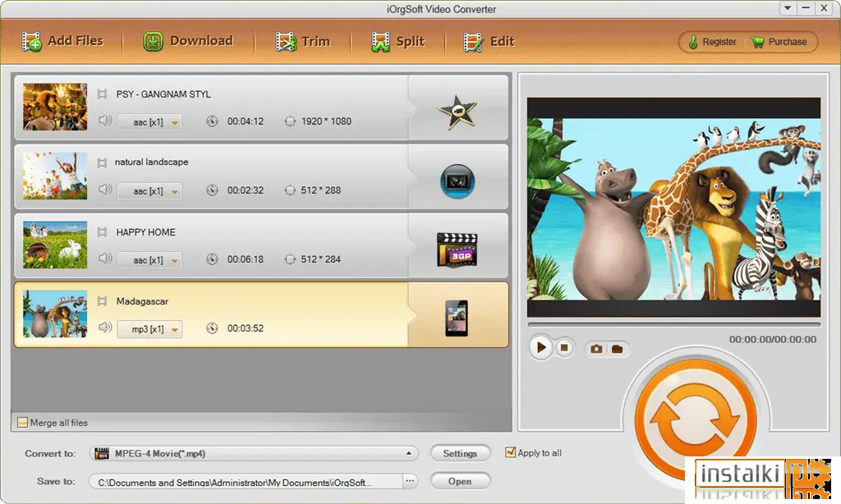This screenshot has height=504, width=841.
Task: Browse output folder with ellipsis button
Action: [x=410, y=481]
